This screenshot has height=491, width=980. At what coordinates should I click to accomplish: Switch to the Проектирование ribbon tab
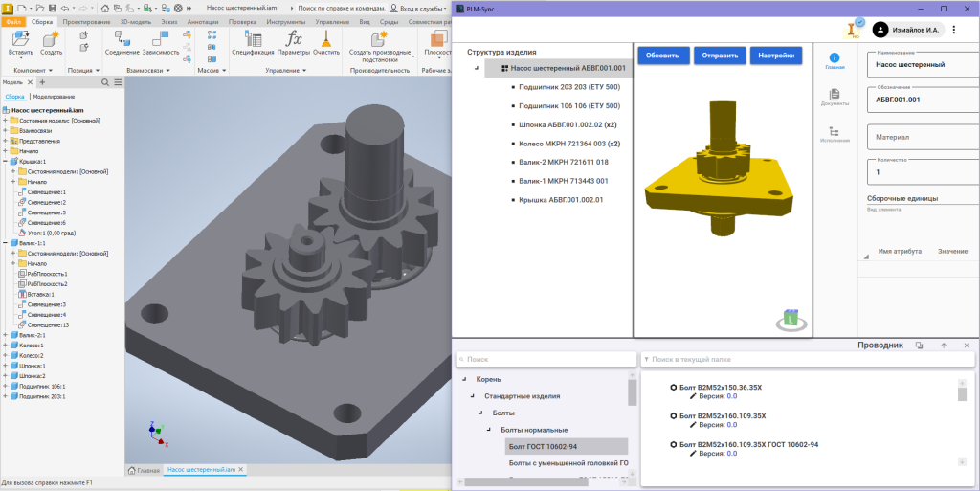point(86,20)
